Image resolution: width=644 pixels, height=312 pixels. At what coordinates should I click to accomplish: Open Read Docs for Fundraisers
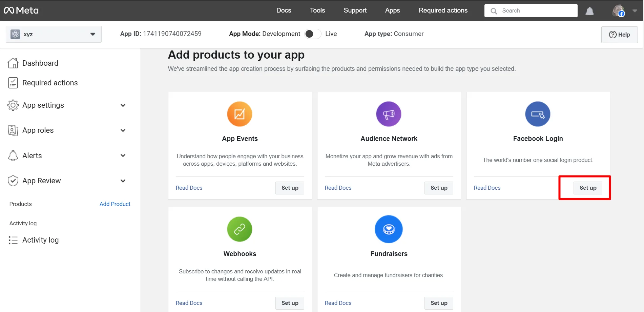click(338, 303)
